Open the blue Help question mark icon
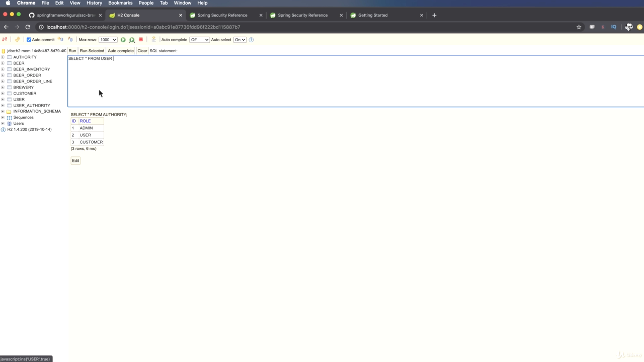 251,40
